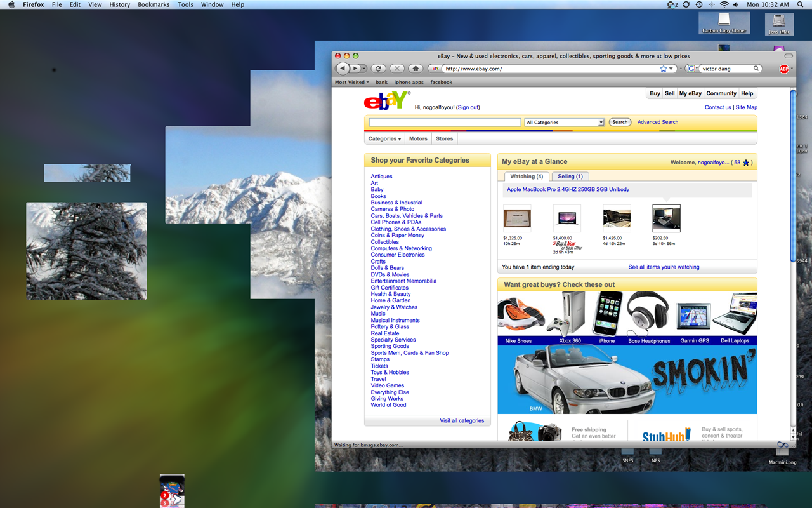
Task: Open the iphone apps bookmark
Action: tap(409, 82)
